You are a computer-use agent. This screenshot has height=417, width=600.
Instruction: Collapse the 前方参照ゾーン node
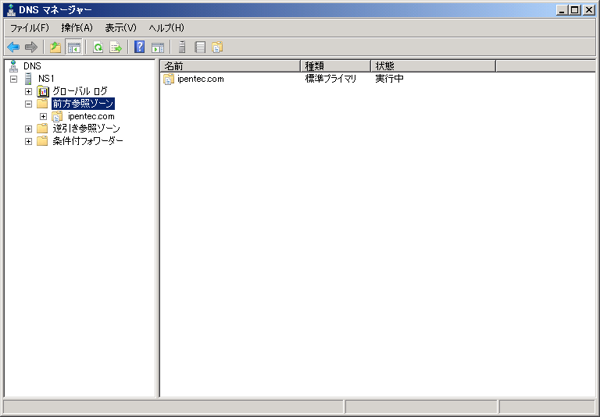click(x=28, y=104)
